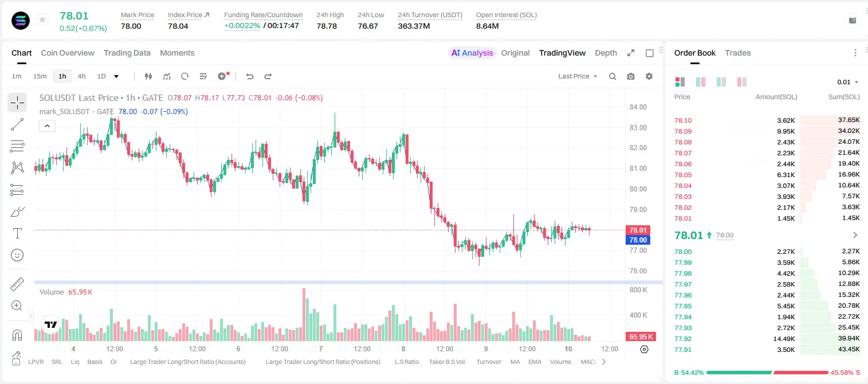Take a chart snapshot with camera icon
The image size is (868, 384).
click(x=631, y=76)
